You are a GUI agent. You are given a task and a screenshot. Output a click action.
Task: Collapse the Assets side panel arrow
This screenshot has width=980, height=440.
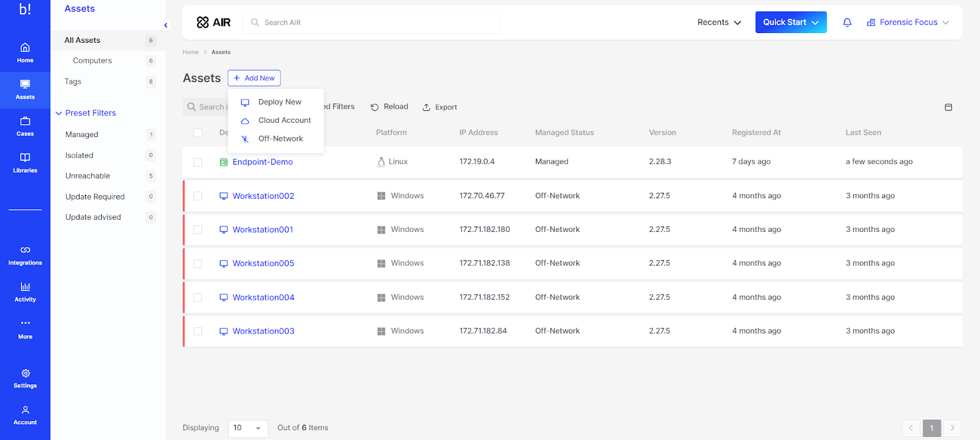(165, 25)
